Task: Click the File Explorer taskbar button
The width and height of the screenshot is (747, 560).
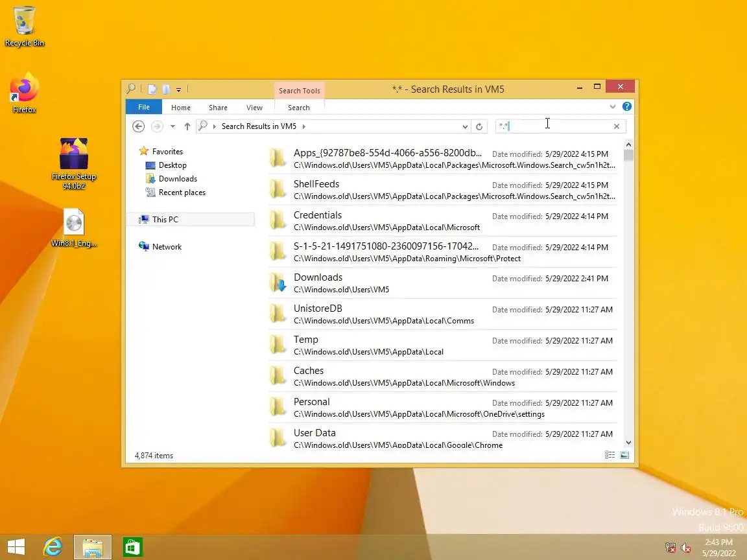Action: 93,546
